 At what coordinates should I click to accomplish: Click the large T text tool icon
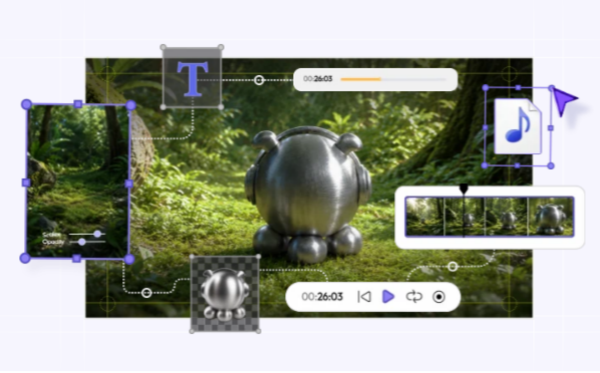click(x=192, y=78)
